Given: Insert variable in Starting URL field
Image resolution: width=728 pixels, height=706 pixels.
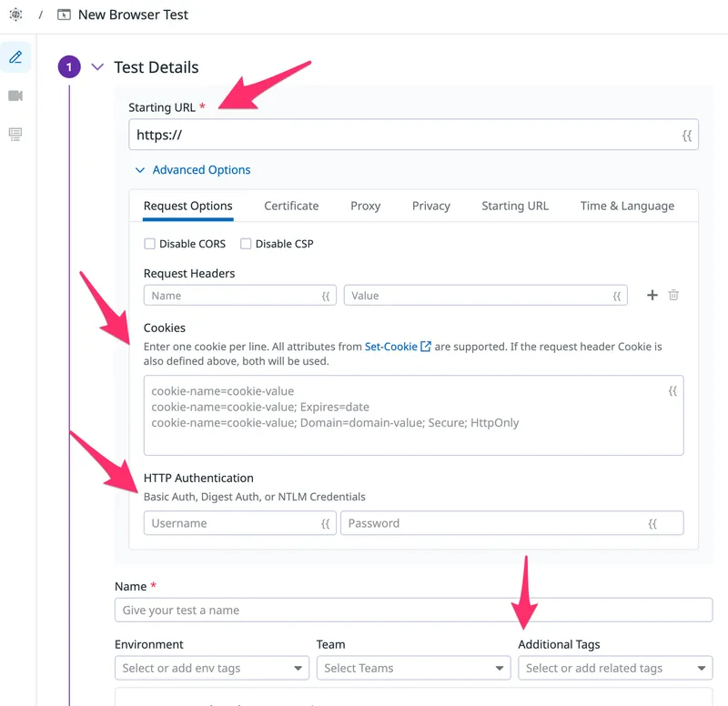Looking at the screenshot, I should tap(687, 136).
